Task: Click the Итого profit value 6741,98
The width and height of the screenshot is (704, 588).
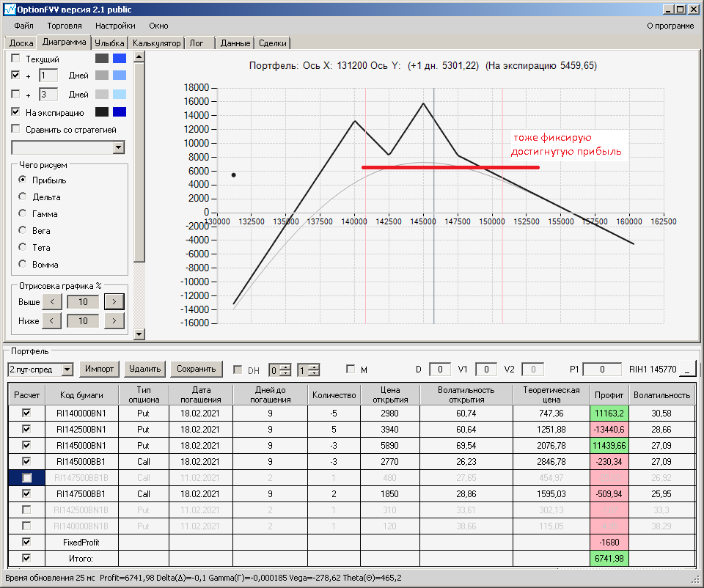Action: click(x=609, y=559)
